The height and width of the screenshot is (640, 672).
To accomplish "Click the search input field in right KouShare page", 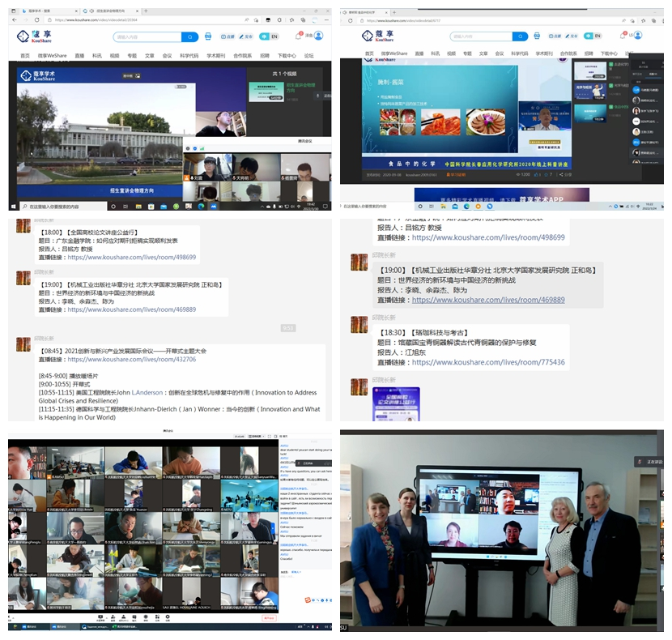I will point(481,36).
